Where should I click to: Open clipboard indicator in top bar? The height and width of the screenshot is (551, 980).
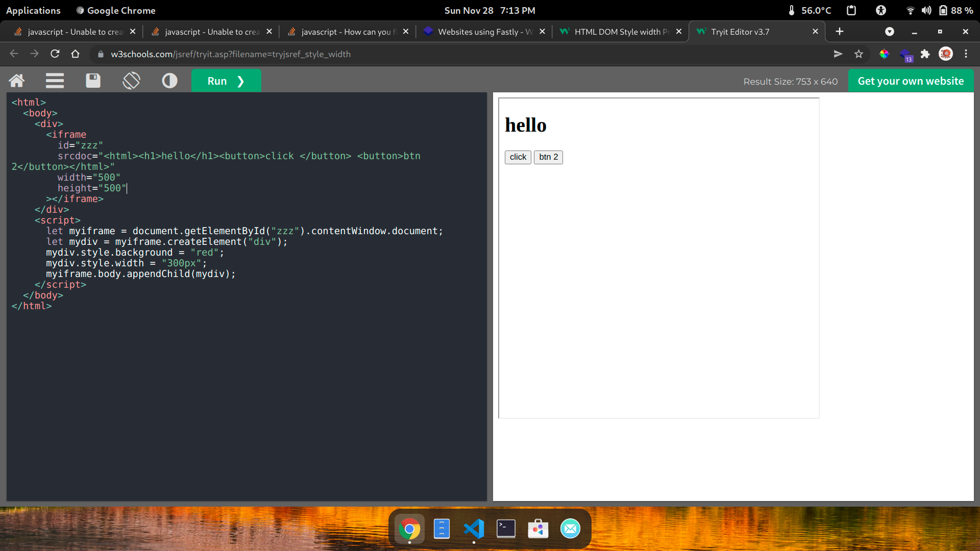tap(851, 10)
